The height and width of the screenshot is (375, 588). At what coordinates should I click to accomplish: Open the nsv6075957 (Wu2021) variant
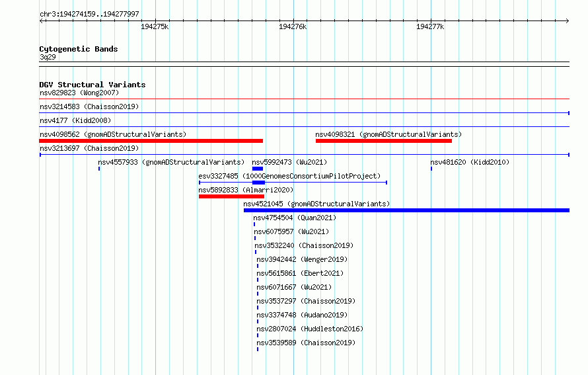point(291,231)
